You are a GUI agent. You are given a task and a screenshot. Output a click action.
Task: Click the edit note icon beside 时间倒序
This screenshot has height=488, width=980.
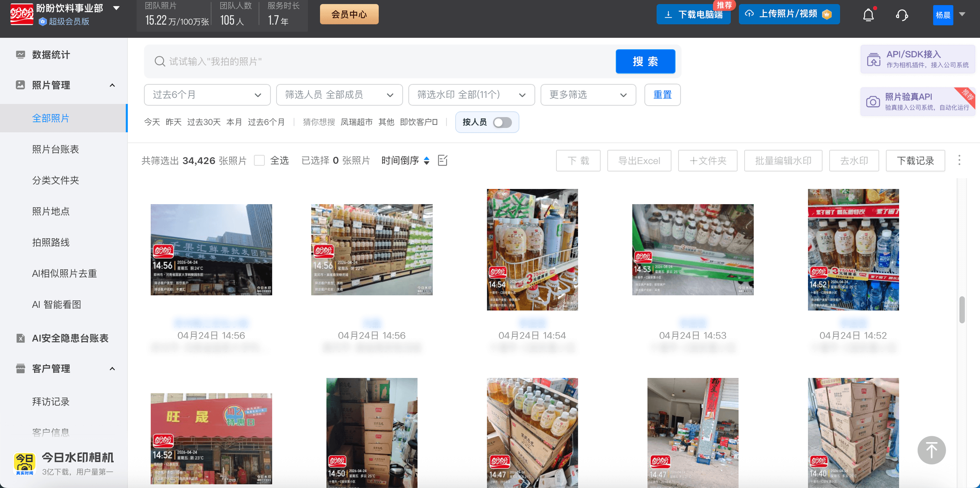click(442, 160)
